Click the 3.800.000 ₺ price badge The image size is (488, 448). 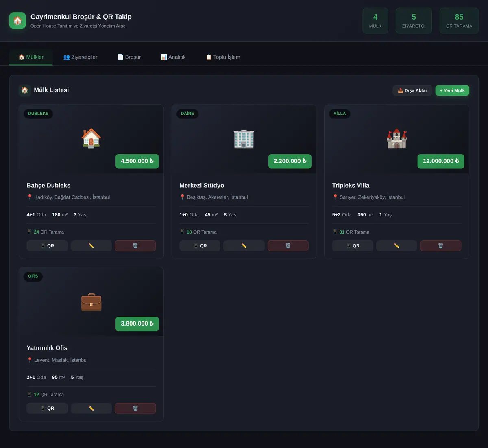click(x=137, y=324)
